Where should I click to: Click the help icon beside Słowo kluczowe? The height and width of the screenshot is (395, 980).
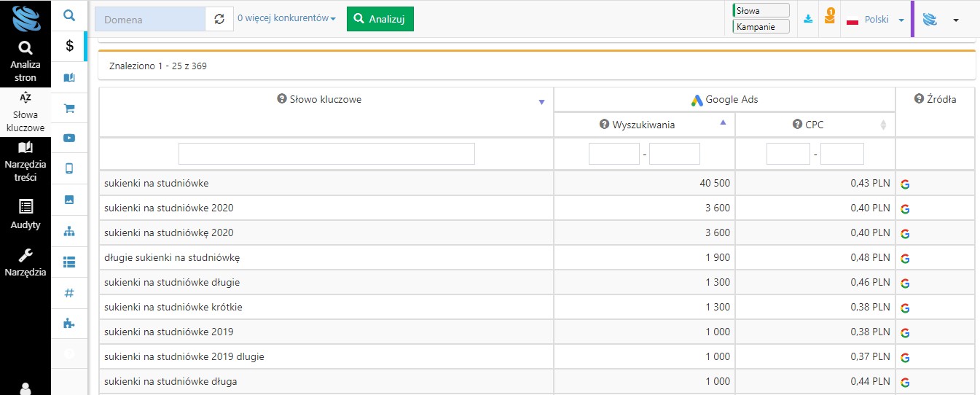coord(282,99)
